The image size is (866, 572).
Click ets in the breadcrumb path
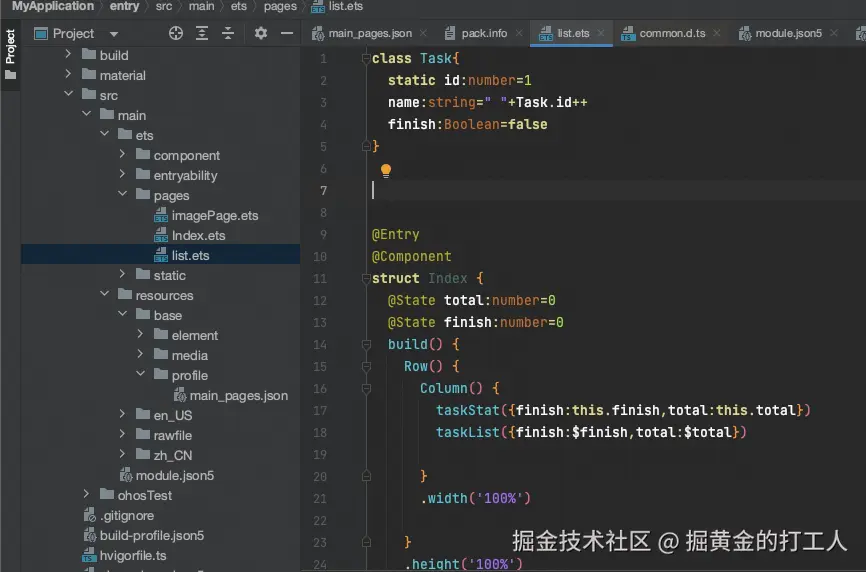coord(239,6)
